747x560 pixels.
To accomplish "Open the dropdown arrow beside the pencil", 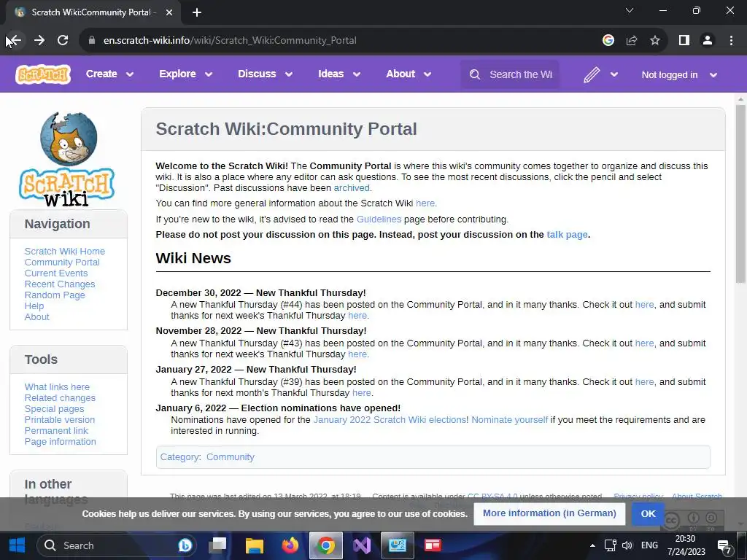I will [614, 75].
